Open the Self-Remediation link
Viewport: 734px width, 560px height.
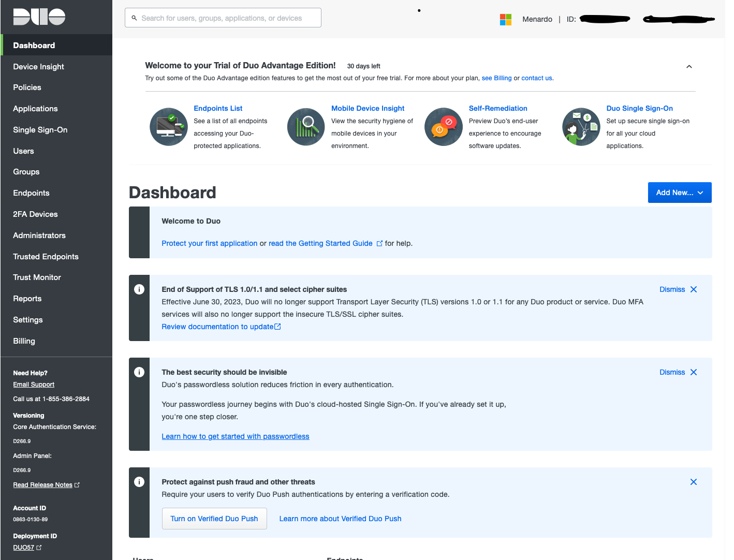(x=498, y=108)
